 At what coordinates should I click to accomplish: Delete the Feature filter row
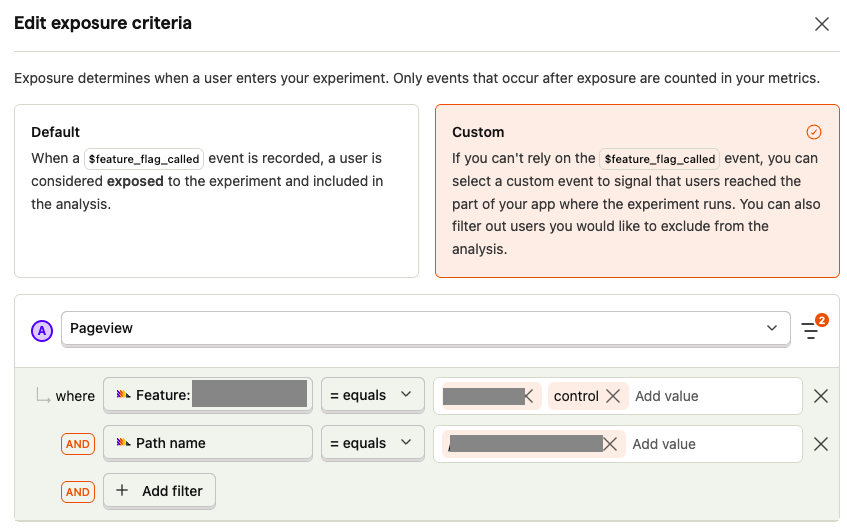coord(821,396)
